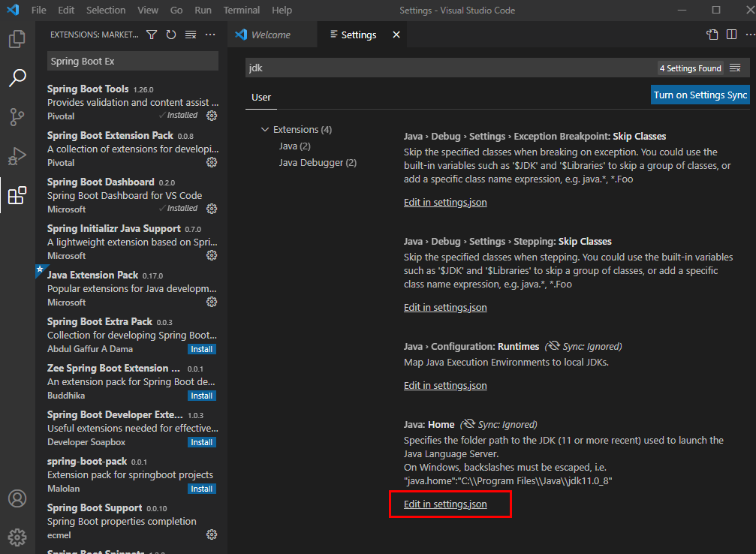Viewport: 756px width, 554px height.
Task: Click the 4 Settings Found badge
Action: point(691,68)
